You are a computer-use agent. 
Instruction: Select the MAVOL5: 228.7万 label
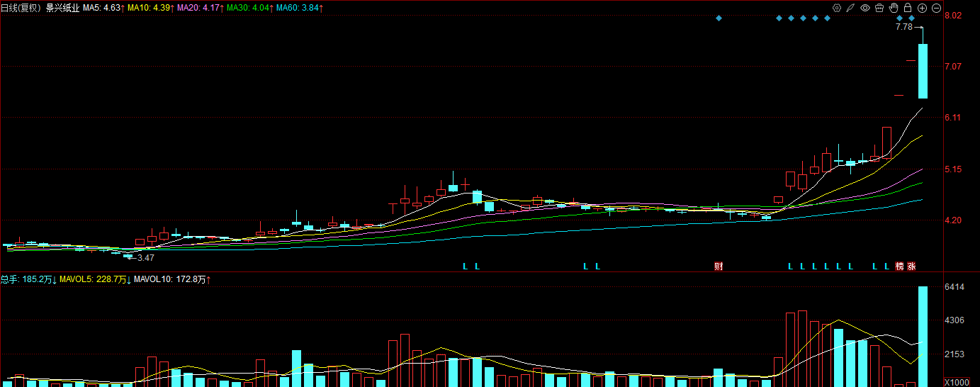point(94,280)
